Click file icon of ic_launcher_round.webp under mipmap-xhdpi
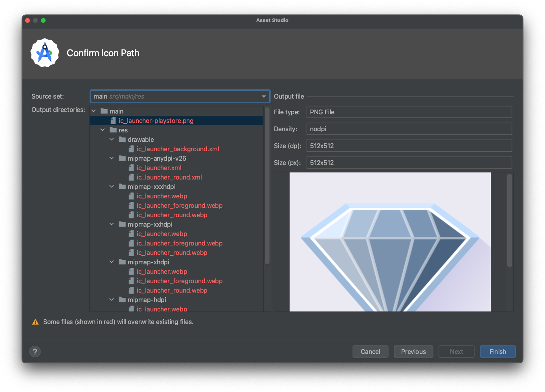 (x=131, y=290)
